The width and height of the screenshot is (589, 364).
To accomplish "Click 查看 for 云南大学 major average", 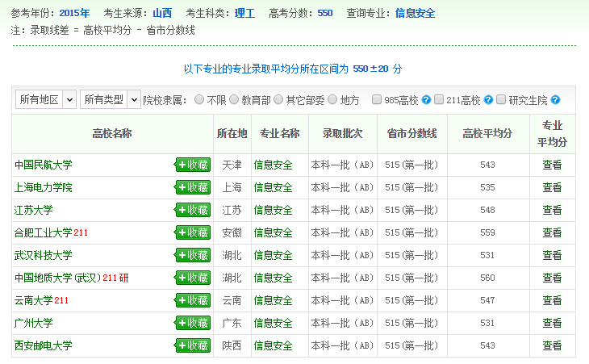I will pos(552,300).
